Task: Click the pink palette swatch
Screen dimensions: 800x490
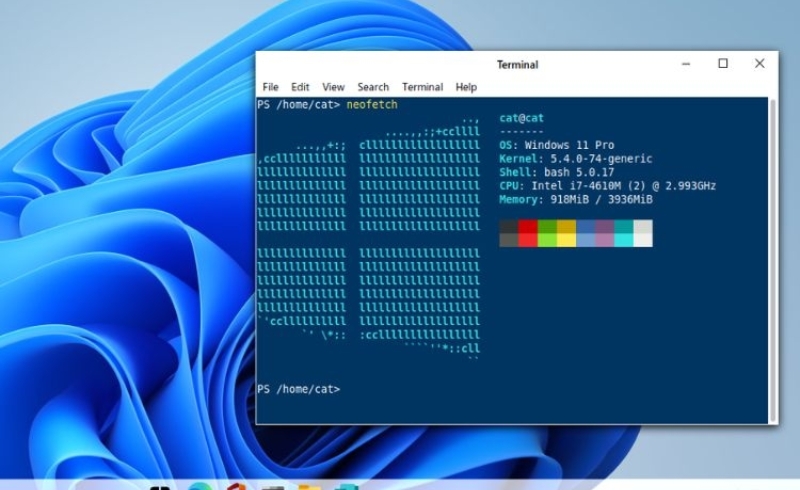Action: pyautogui.click(x=605, y=240)
